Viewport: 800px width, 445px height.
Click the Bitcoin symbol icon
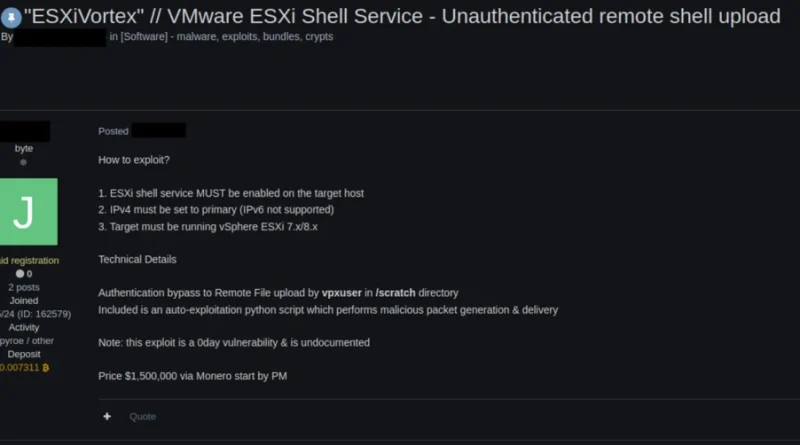click(x=45, y=367)
